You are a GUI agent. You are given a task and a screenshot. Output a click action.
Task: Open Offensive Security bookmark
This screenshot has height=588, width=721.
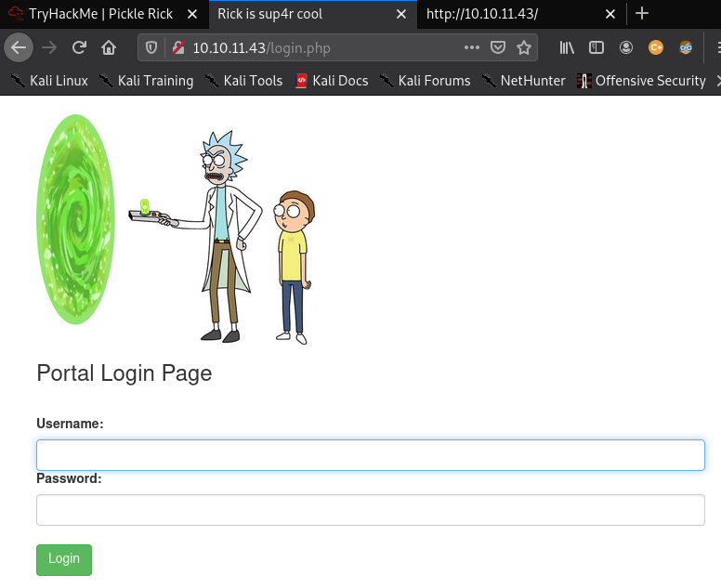coord(642,81)
